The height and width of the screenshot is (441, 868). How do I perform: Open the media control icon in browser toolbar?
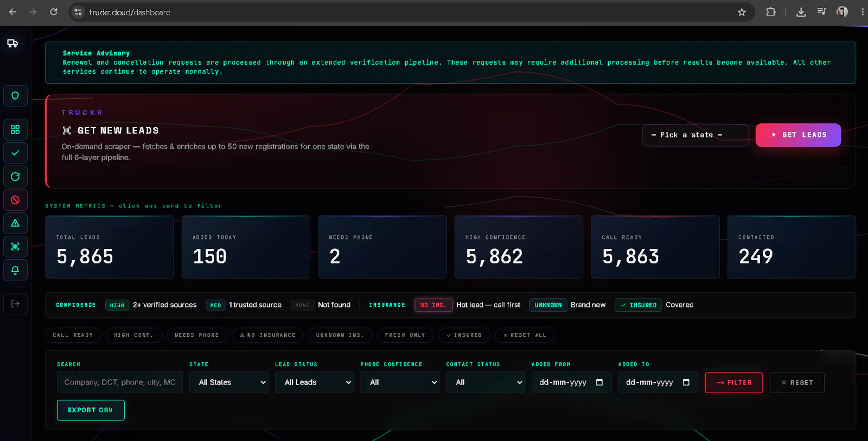(x=822, y=12)
